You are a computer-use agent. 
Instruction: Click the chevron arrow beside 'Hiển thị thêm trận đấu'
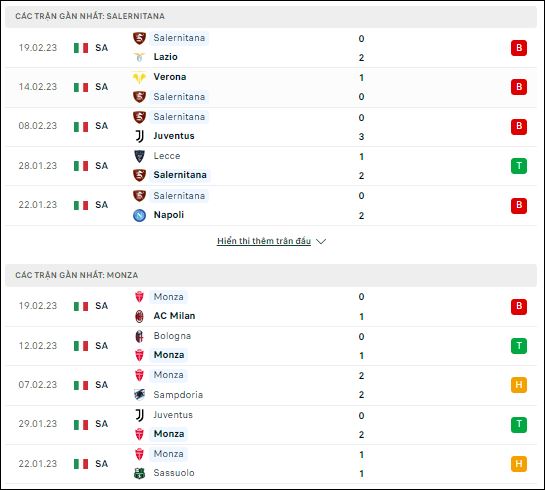click(321, 242)
